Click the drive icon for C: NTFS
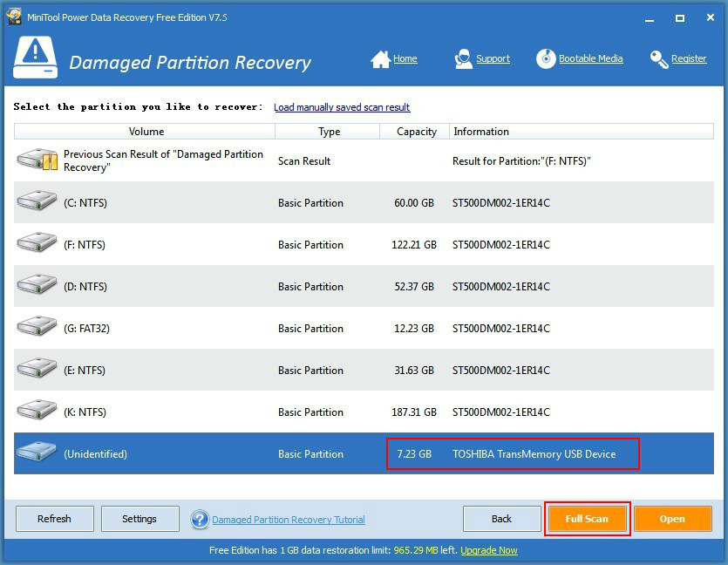Screen dimensions: 728x565 37,201
